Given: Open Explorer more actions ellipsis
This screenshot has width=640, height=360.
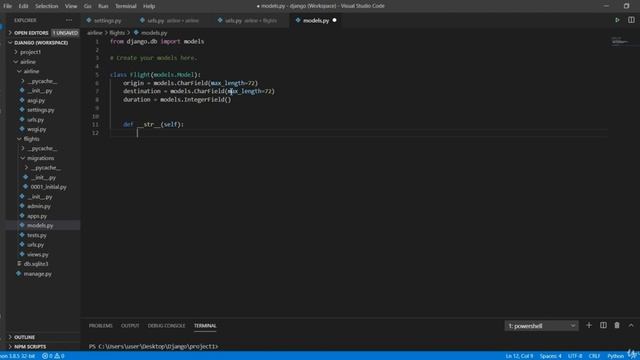Looking at the screenshot, I should point(69,20).
